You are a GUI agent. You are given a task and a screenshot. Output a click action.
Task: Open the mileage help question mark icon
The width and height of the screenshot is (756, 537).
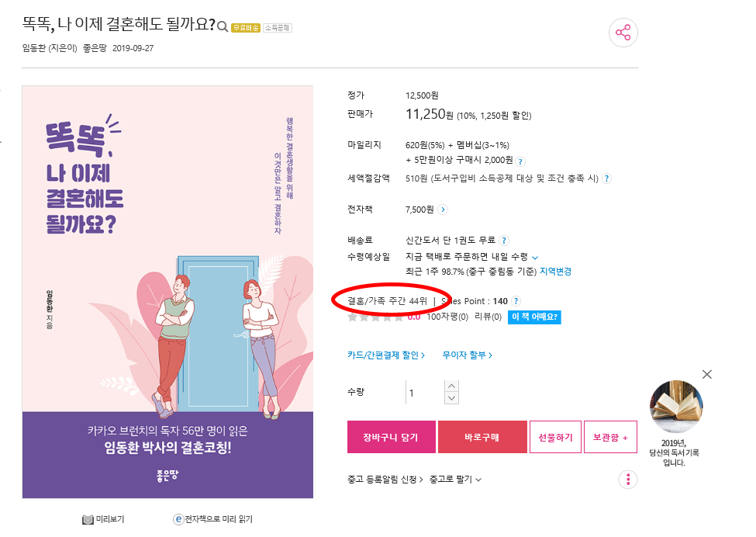coord(520,161)
